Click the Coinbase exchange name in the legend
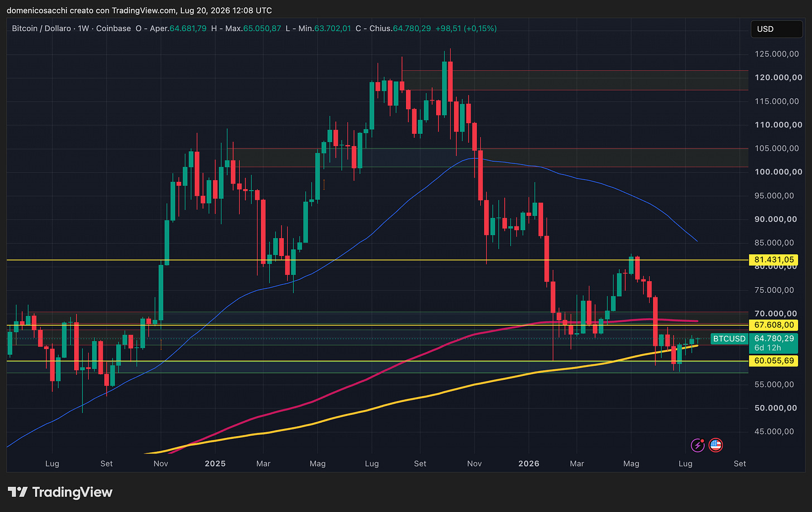The height and width of the screenshot is (512, 812). tap(114, 28)
